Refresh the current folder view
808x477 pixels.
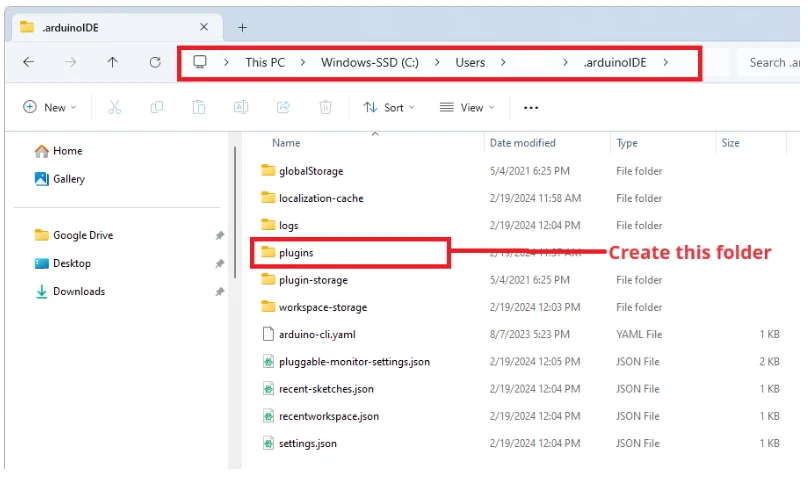pyautogui.click(x=155, y=62)
